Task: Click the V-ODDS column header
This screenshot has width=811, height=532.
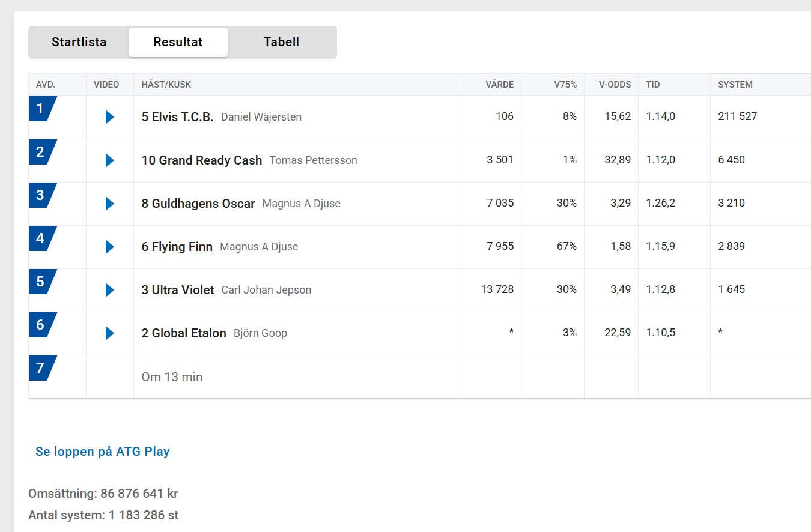Action: [x=615, y=85]
